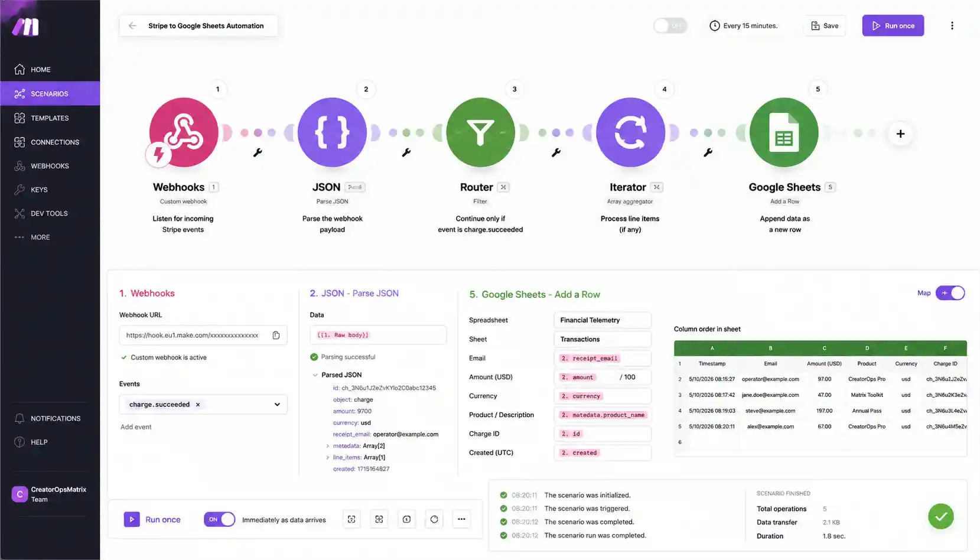Click the third bottom toolbar icon
This screenshot has height=560, width=980.
coord(406,519)
